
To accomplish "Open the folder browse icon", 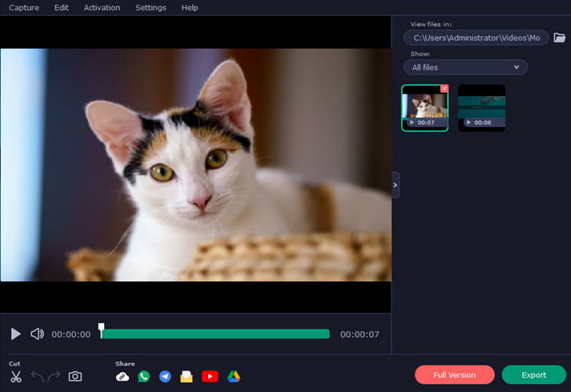I will coord(560,37).
